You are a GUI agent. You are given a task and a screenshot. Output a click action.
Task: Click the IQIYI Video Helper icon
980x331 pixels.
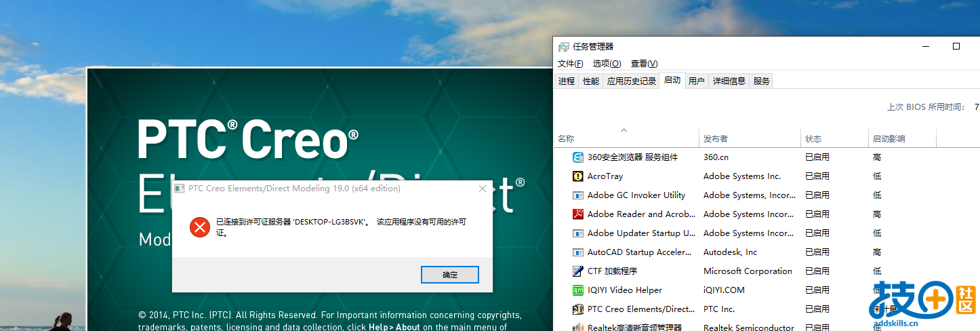578,290
